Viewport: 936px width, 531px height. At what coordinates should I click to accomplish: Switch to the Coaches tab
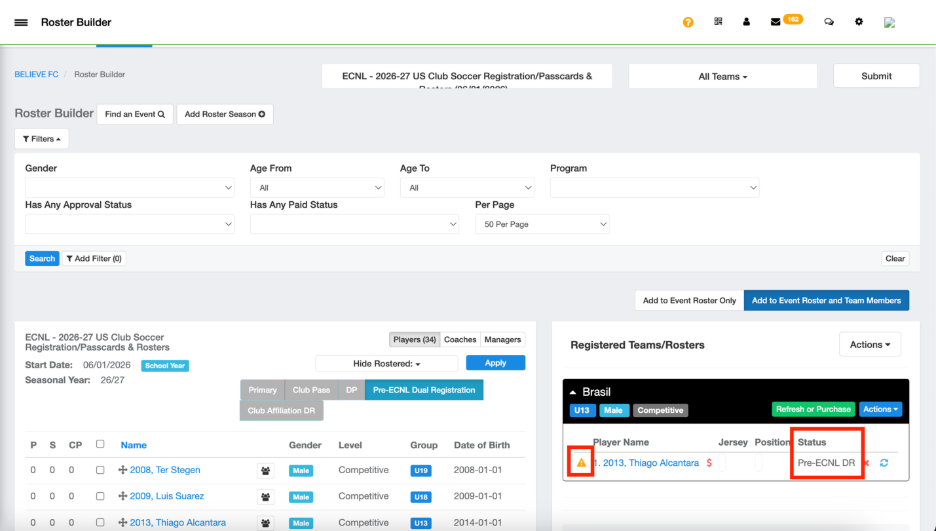click(x=460, y=339)
